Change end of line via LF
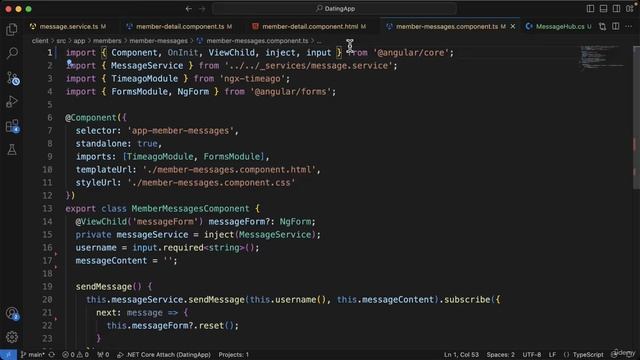Screen dimensions: 640x360 [552, 355]
